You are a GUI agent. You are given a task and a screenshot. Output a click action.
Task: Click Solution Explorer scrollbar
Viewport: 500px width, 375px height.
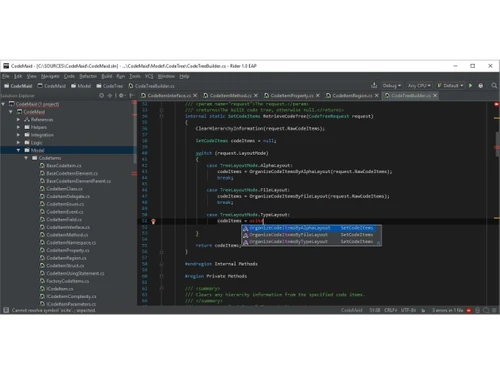(x=135, y=132)
